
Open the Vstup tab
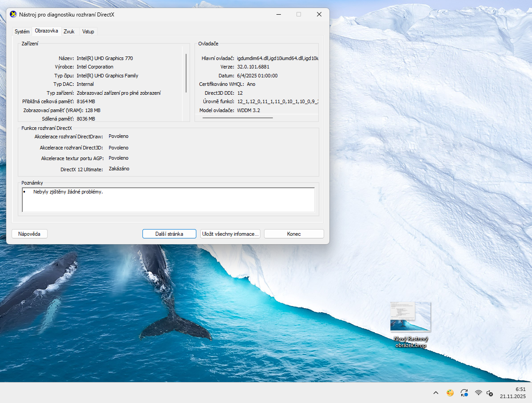tap(88, 31)
